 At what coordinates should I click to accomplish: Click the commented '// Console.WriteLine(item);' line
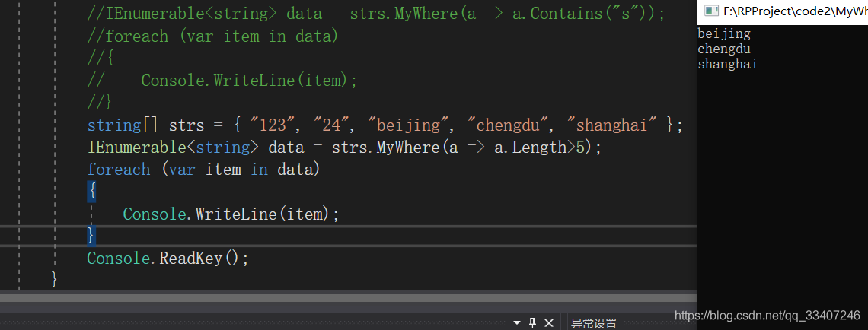[222, 81]
